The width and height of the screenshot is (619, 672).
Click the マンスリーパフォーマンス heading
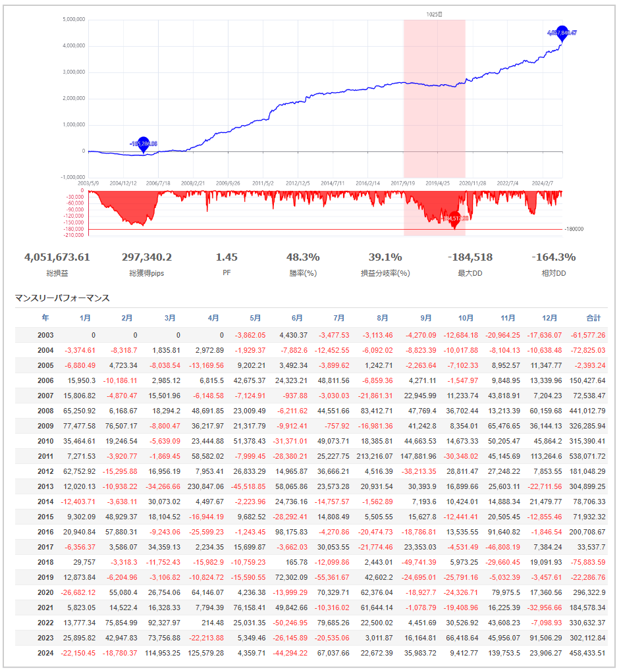tap(62, 298)
